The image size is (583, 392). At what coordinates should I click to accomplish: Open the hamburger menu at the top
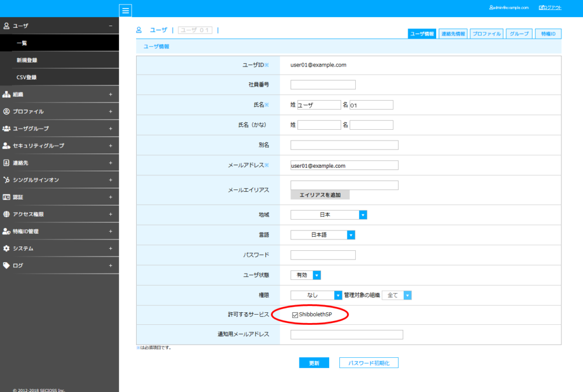pos(125,10)
